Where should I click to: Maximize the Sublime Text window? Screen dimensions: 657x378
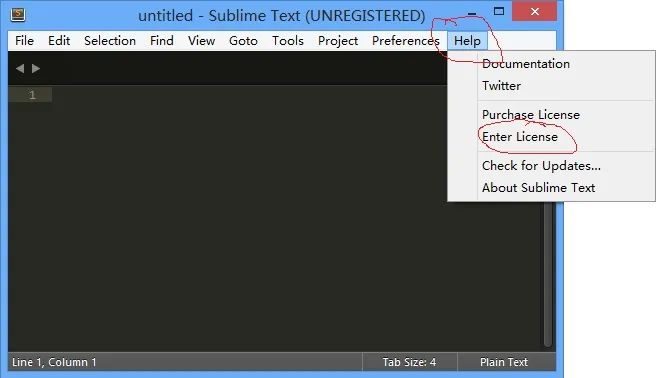499,11
